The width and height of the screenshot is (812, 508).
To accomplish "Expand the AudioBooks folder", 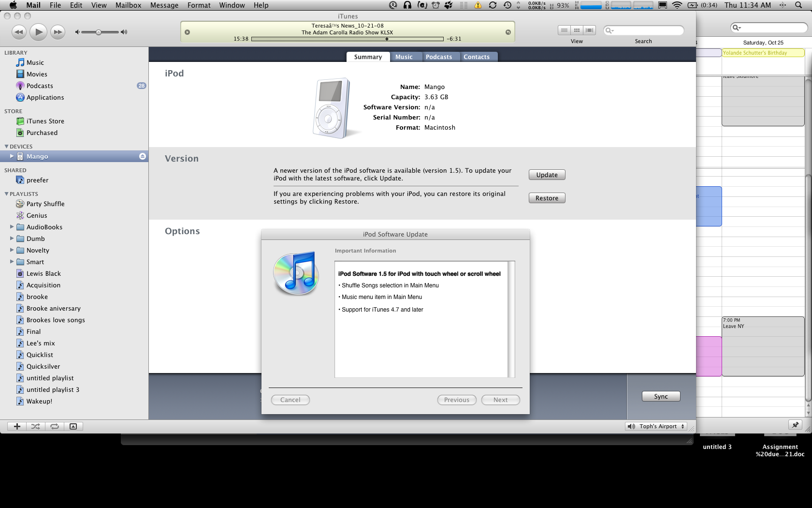I will point(12,226).
